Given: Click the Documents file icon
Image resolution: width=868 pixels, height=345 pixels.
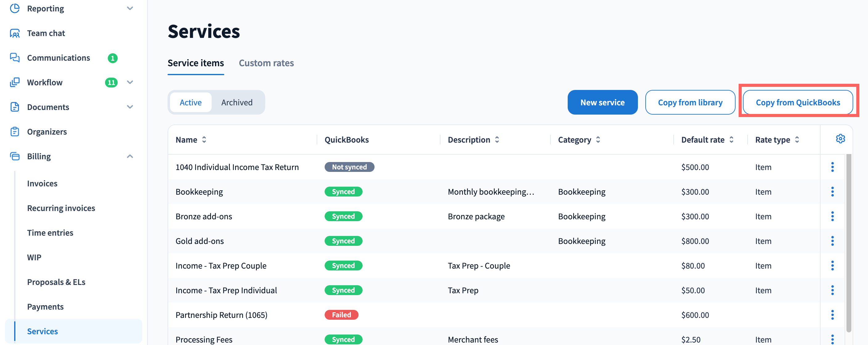Looking at the screenshot, I should 14,107.
